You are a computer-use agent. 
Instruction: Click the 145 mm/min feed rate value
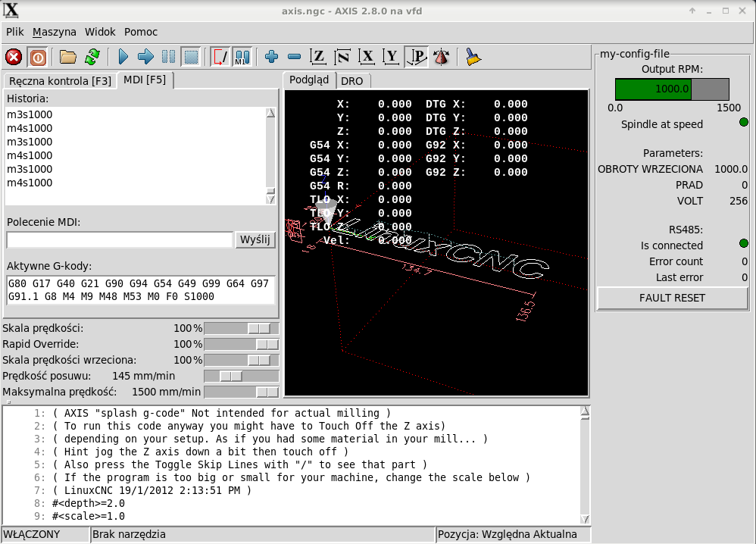(x=144, y=376)
